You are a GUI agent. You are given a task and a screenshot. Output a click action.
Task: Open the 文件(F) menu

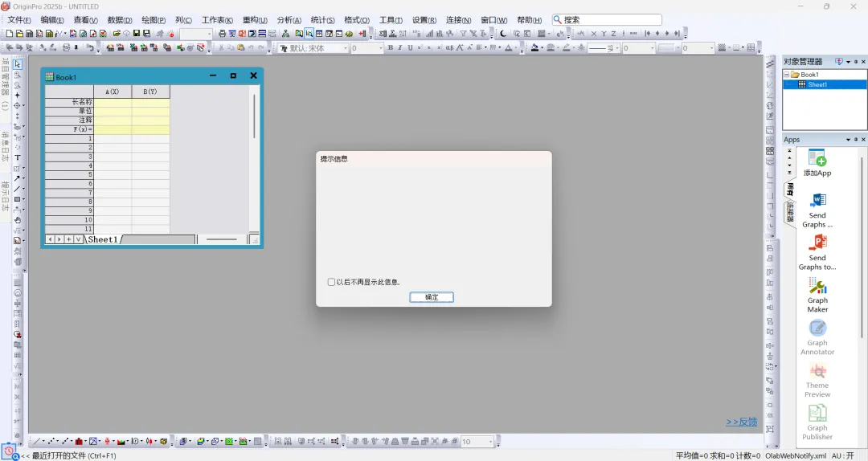click(x=18, y=20)
